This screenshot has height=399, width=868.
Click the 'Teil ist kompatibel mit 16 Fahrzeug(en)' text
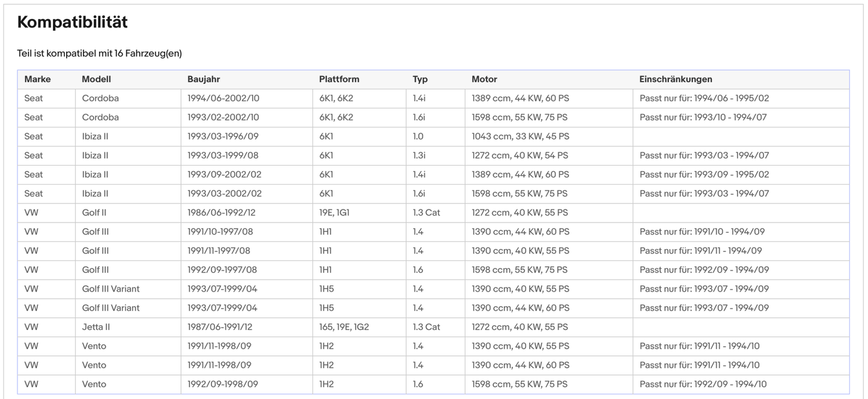pyautogui.click(x=99, y=53)
